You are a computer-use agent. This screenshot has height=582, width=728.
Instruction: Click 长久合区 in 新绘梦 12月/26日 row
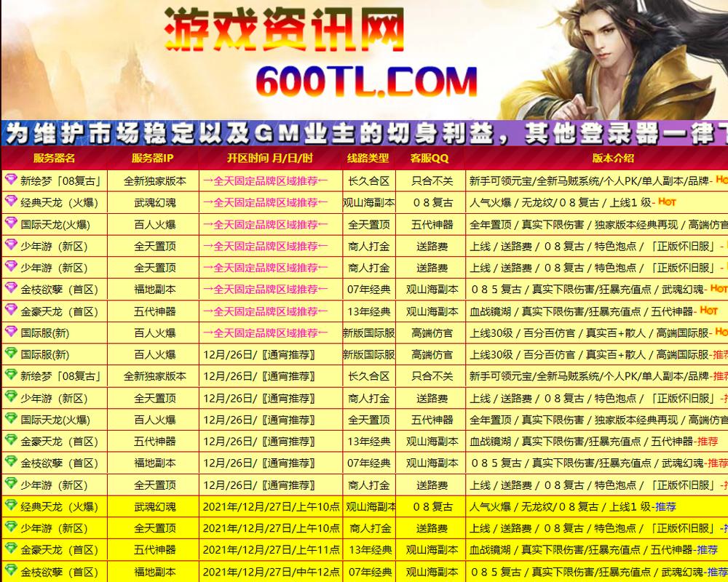369,376
